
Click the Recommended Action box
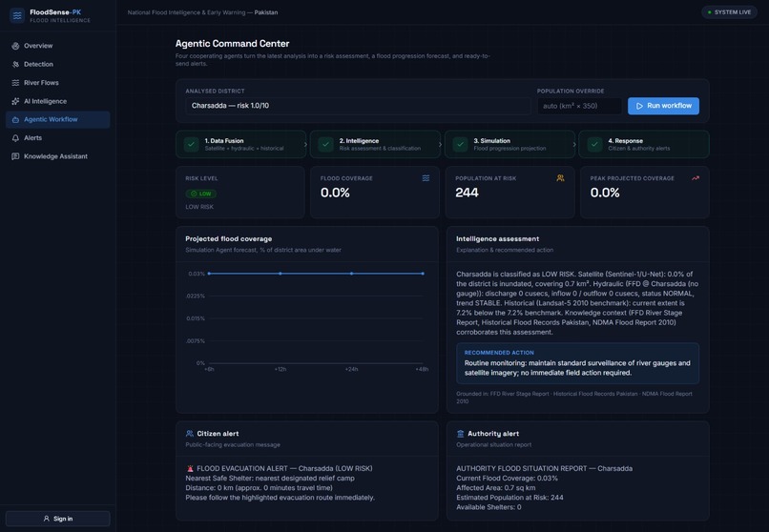click(578, 363)
